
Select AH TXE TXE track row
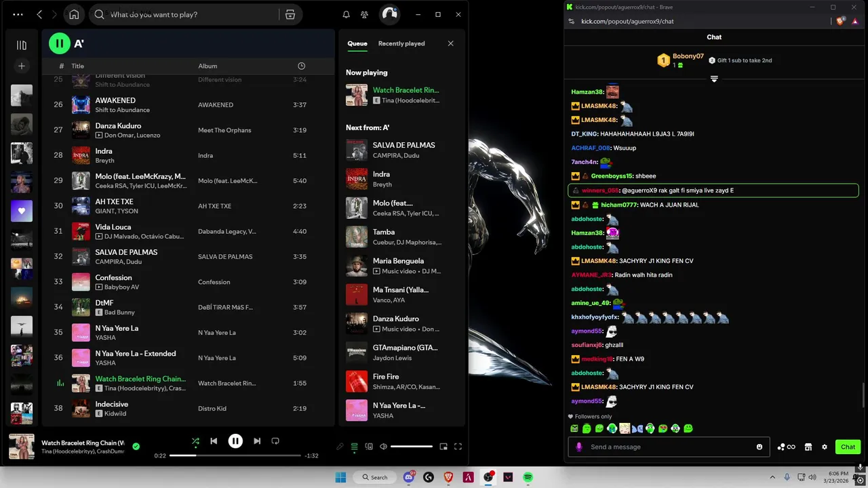coord(186,206)
